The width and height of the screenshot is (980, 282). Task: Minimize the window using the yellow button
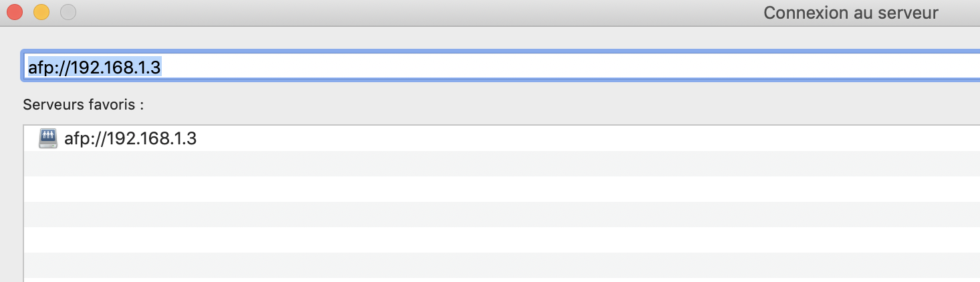coord(41,12)
